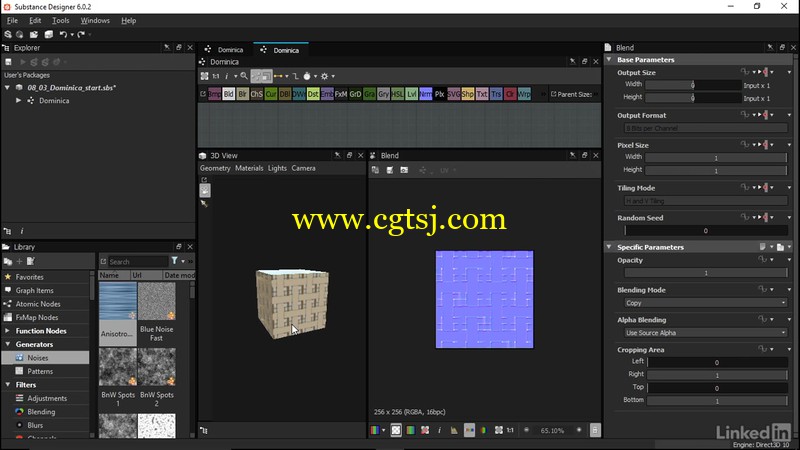Add a Blend (Bld) node from the toolbar

click(229, 94)
